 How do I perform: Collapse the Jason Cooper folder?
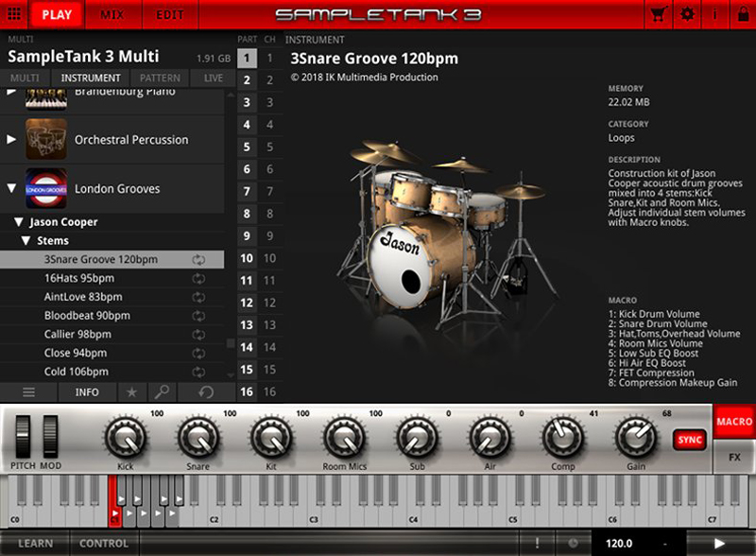pos(18,222)
